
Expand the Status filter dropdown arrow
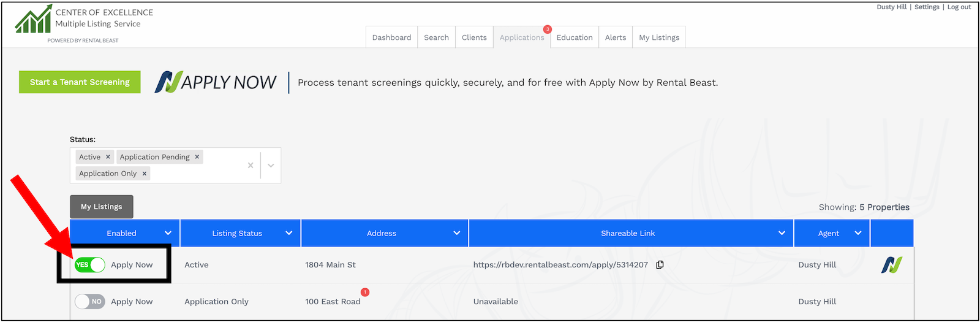point(271,166)
